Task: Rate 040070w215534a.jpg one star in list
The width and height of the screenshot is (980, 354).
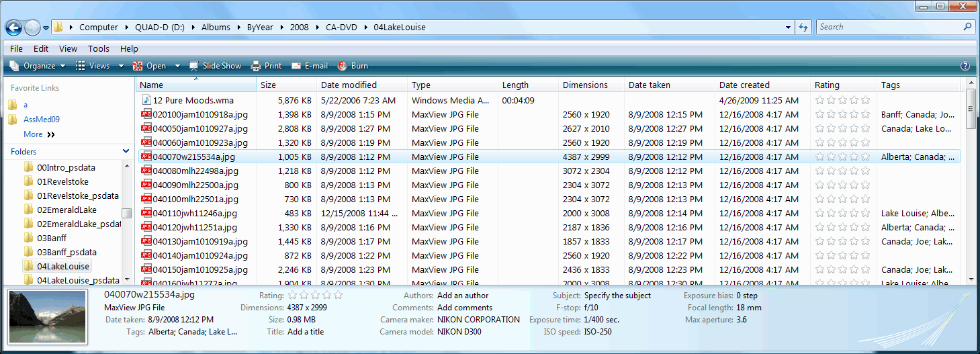Action: tap(819, 157)
